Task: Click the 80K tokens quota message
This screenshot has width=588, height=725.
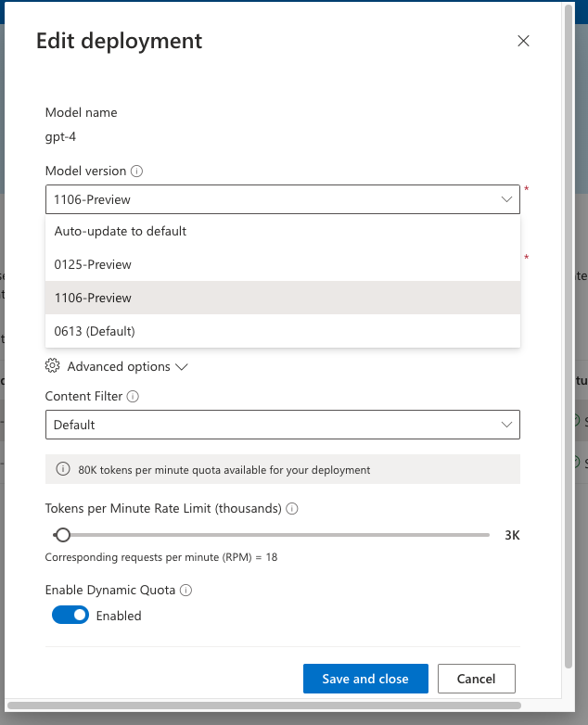Action: pyautogui.click(x=224, y=470)
